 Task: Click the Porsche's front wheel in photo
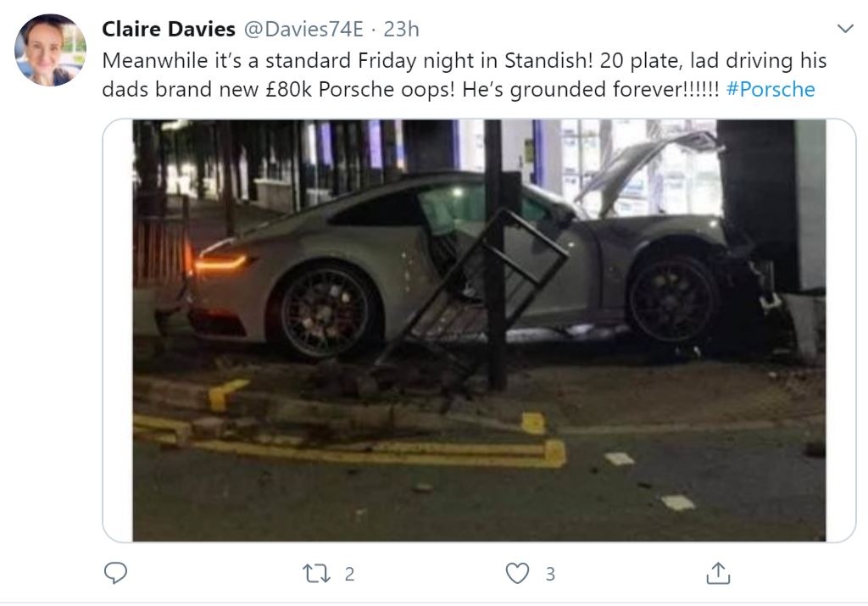click(672, 298)
